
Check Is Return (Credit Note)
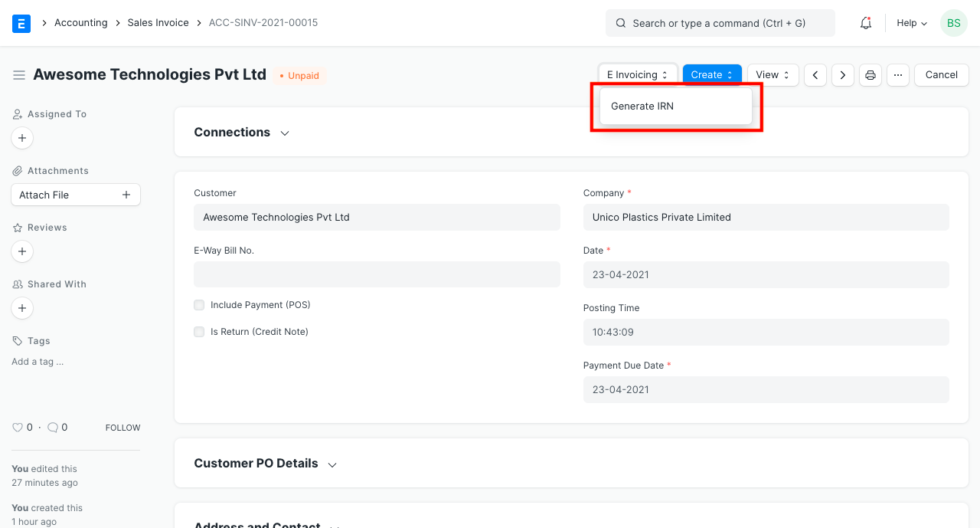[199, 331]
